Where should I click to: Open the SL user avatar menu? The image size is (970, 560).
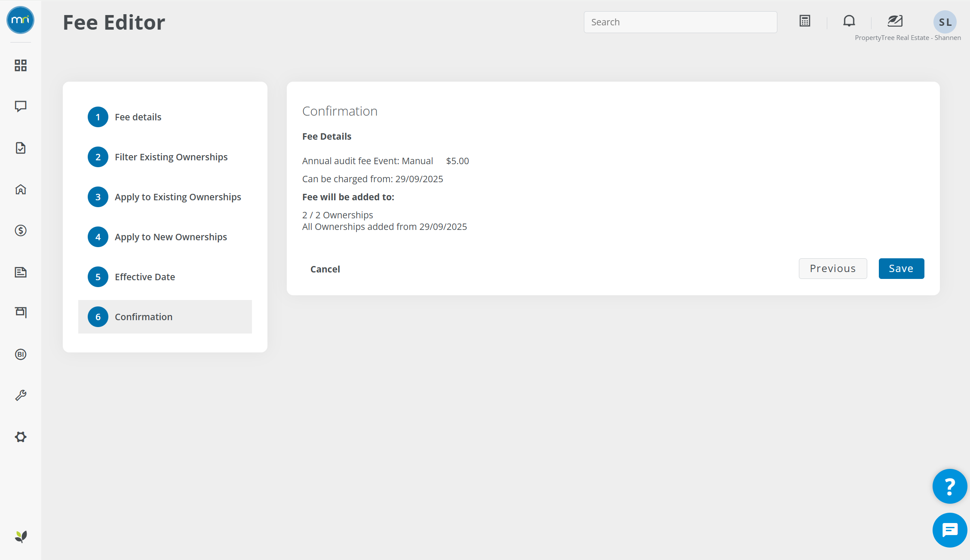point(945,22)
